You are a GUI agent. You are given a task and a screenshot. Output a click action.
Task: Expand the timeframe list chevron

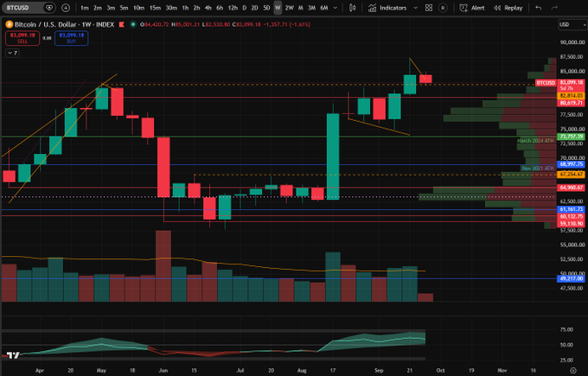coord(336,8)
